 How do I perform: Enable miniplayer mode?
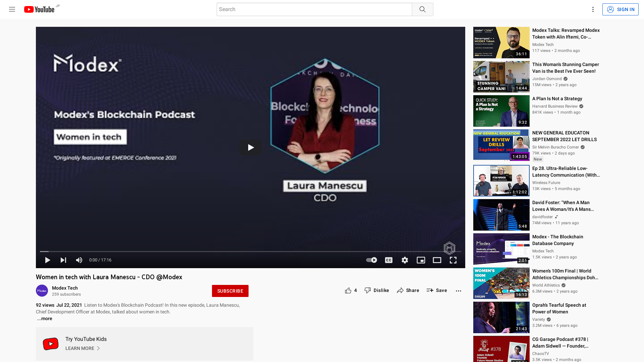(421, 260)
